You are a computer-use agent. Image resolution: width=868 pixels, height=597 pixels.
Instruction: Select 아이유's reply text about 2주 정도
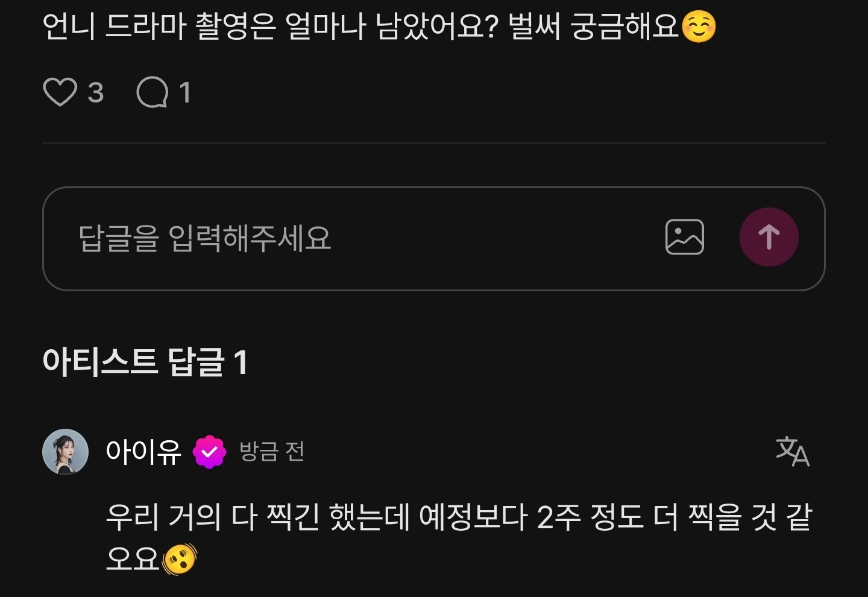[x=459, y=537]
